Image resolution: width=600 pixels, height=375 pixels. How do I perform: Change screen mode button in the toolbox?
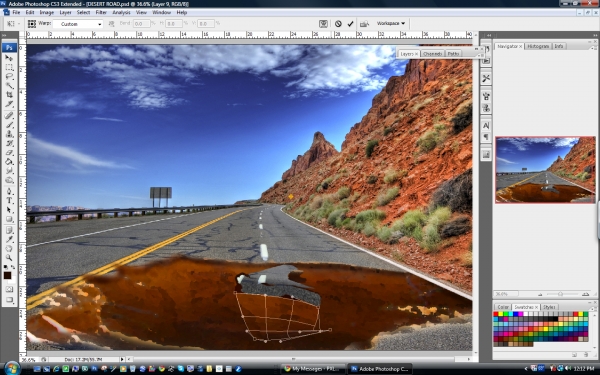[9, 300]
